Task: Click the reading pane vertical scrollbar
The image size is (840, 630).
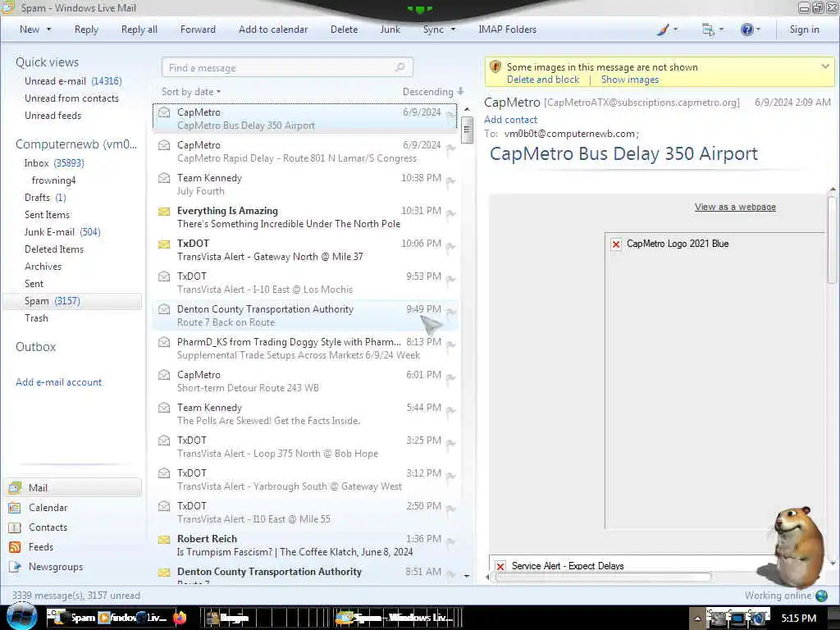Action: click(x=832, y=240)
